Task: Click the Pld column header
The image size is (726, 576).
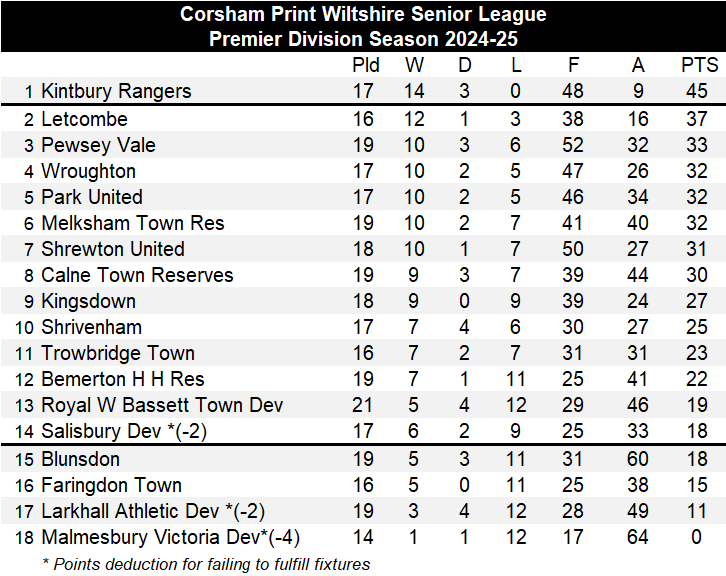Action: pos(366,65)
